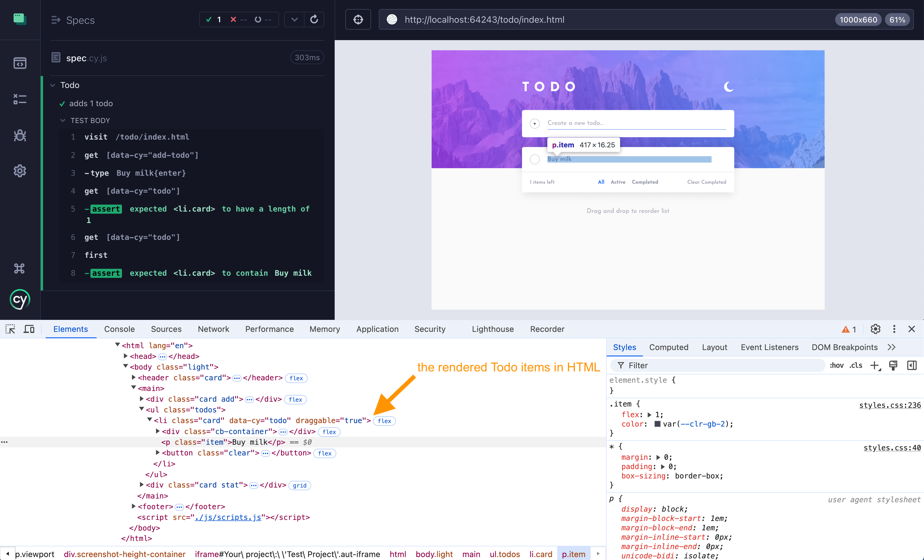Open styles.css:236 source link
Viewport: 924px width, 560px height.
point(890,405)
